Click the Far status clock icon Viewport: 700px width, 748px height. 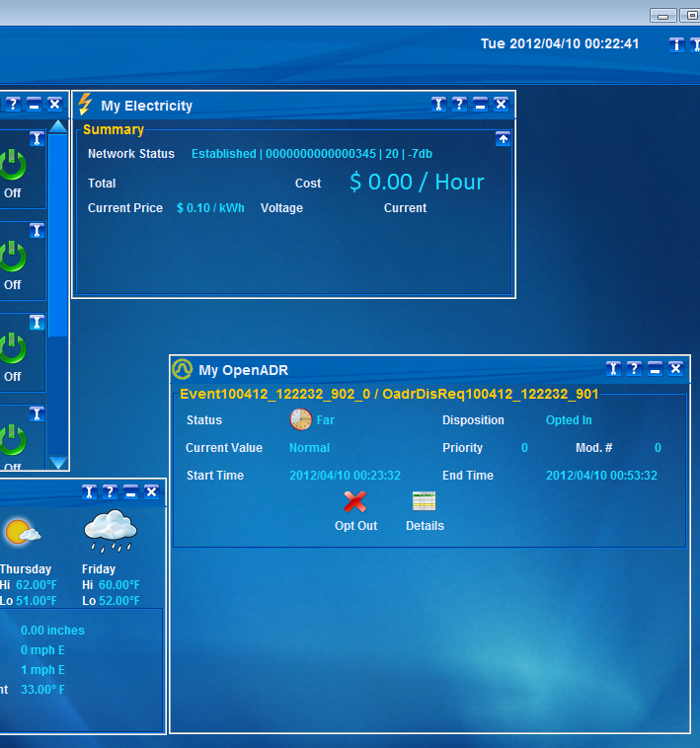(300, 419)
